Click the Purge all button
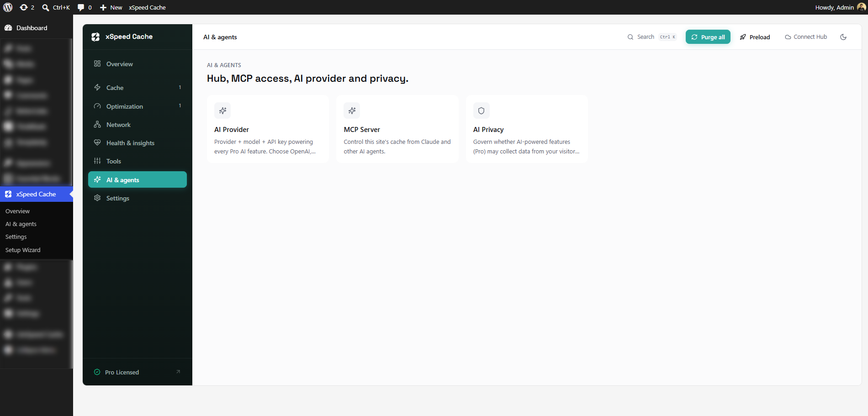 tap(708, 37)
